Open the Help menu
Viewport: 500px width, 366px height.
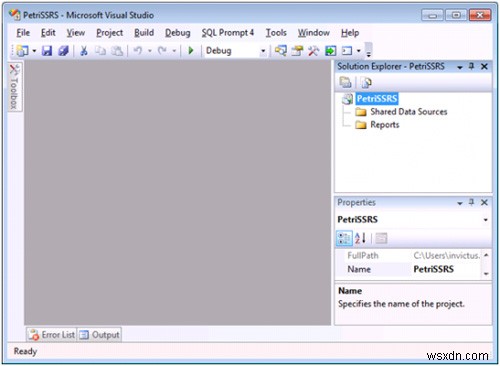coord(350,33)
